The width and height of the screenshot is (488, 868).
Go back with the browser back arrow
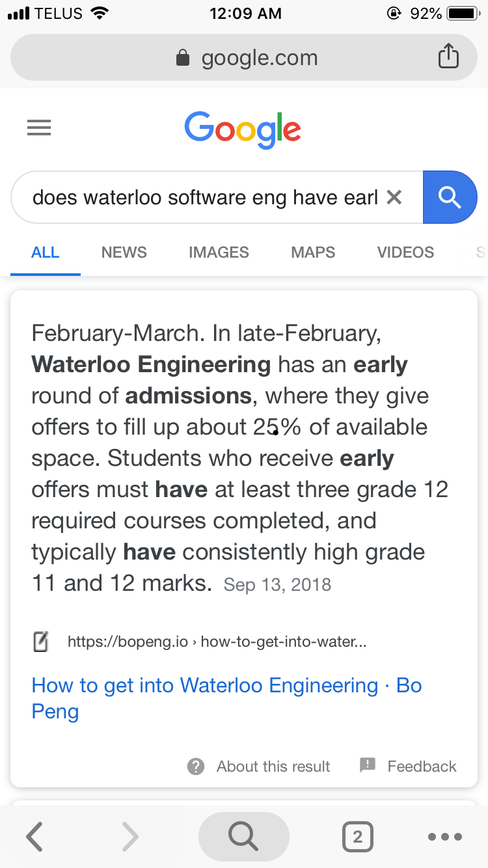click(x=34, y=836)
